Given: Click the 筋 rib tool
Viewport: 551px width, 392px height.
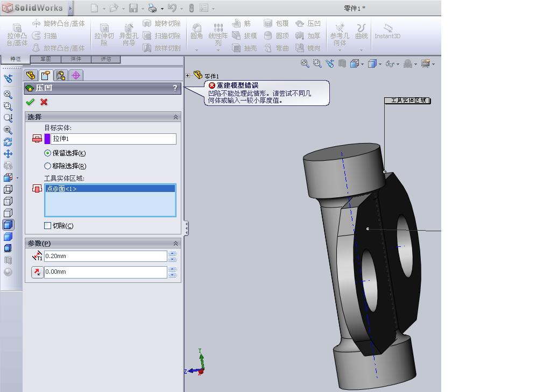Looking at the screenshot, I should [242, 24].
